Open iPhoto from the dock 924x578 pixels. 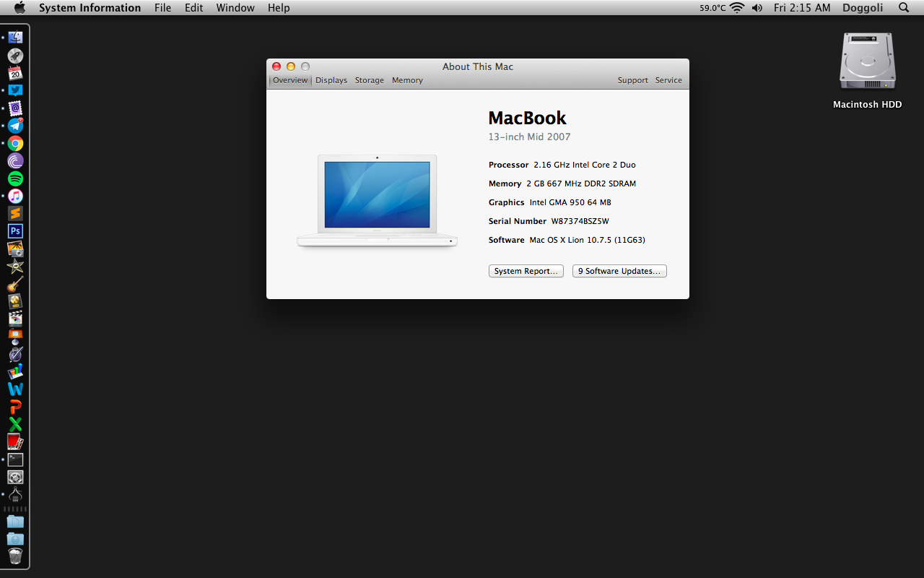click(x=15, y=249)
